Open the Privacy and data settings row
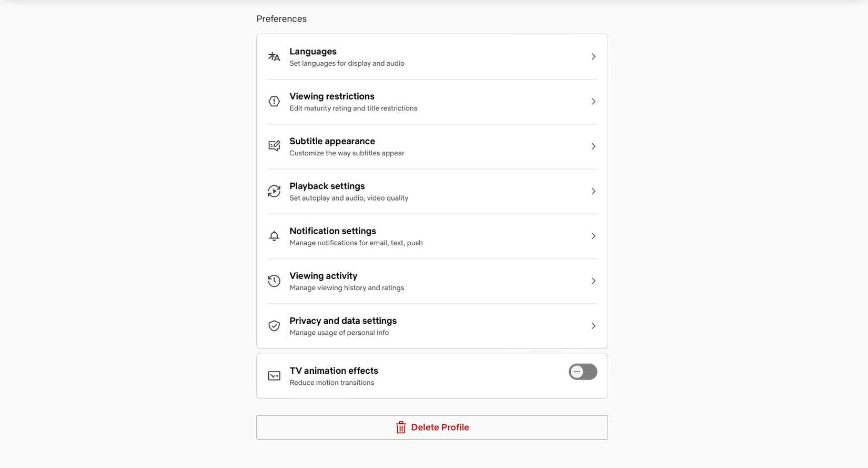The height and width of the screenshot is (468, 868). 432,325
